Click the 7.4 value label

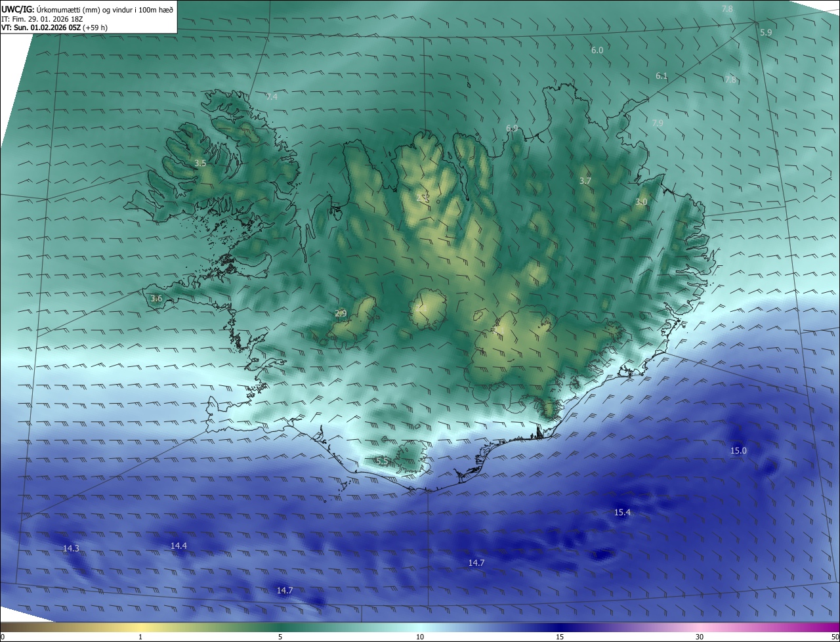tap(272, 96)
